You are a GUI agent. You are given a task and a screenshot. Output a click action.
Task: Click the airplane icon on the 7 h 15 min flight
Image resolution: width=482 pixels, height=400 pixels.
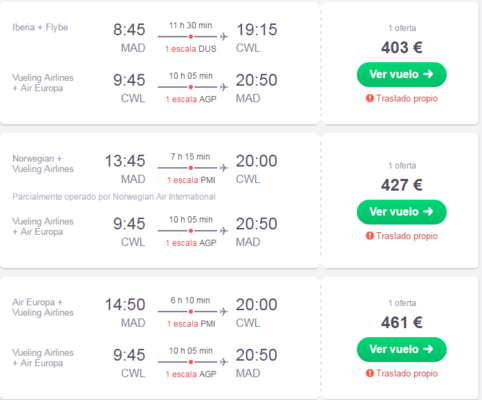224,168
